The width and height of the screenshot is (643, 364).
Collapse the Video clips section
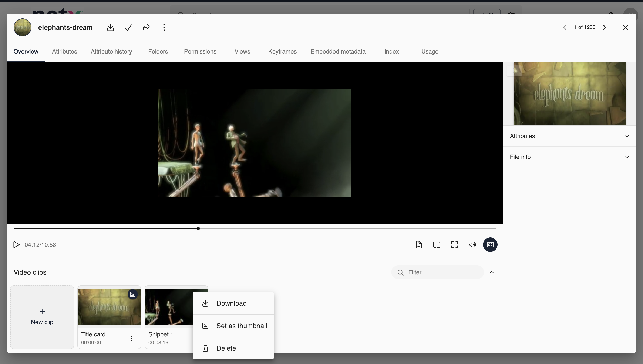click(492, 272)
